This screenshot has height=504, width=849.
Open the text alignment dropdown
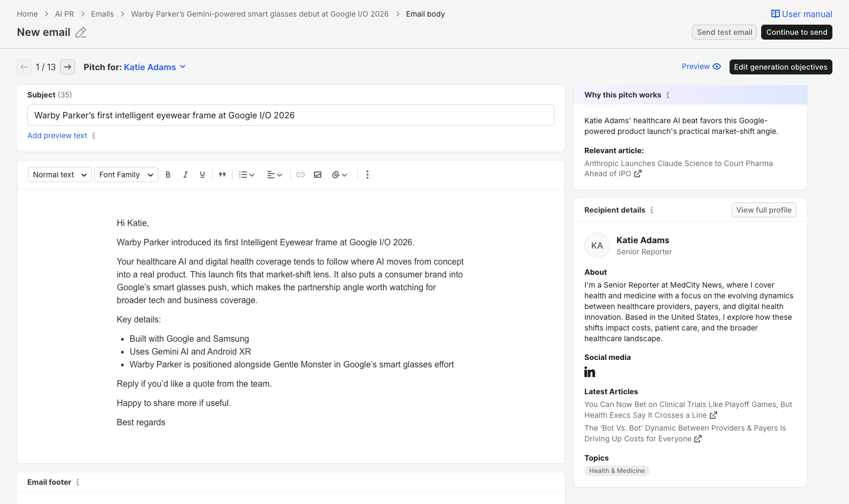pyautogui.click(x=274, y=175)
